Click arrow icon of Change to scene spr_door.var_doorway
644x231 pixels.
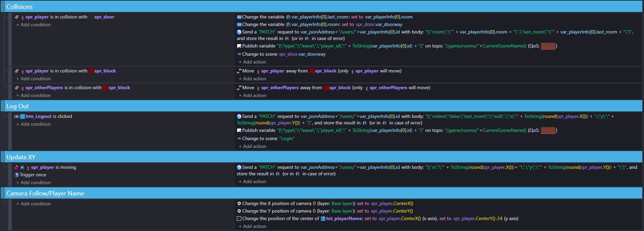pyautogui.click(x=239, y=54)
